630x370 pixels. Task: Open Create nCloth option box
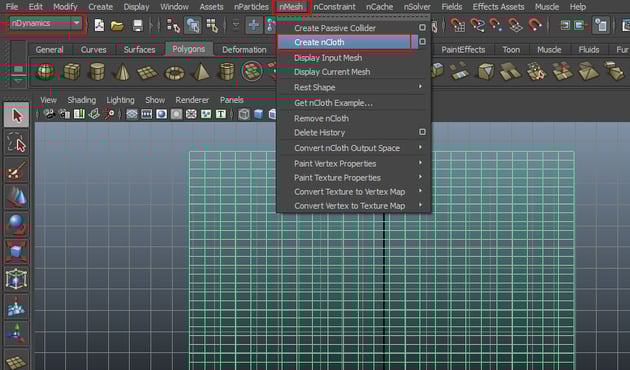coord(422,41)
